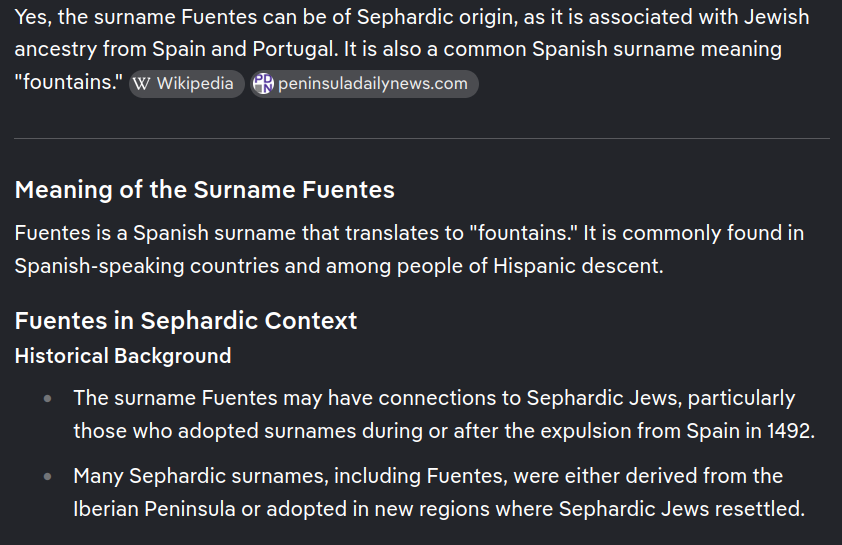Click the horizontal divider line
This screenshot has width=842, height=545.
(x=421, y=138)
